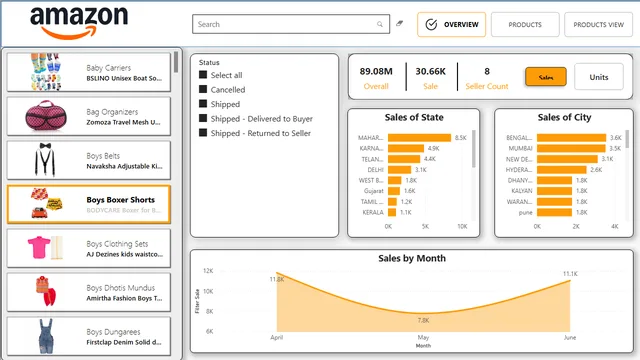Screen dimensions: 640x360
Task: Open the Products View tab
Action: click(598, 24)
